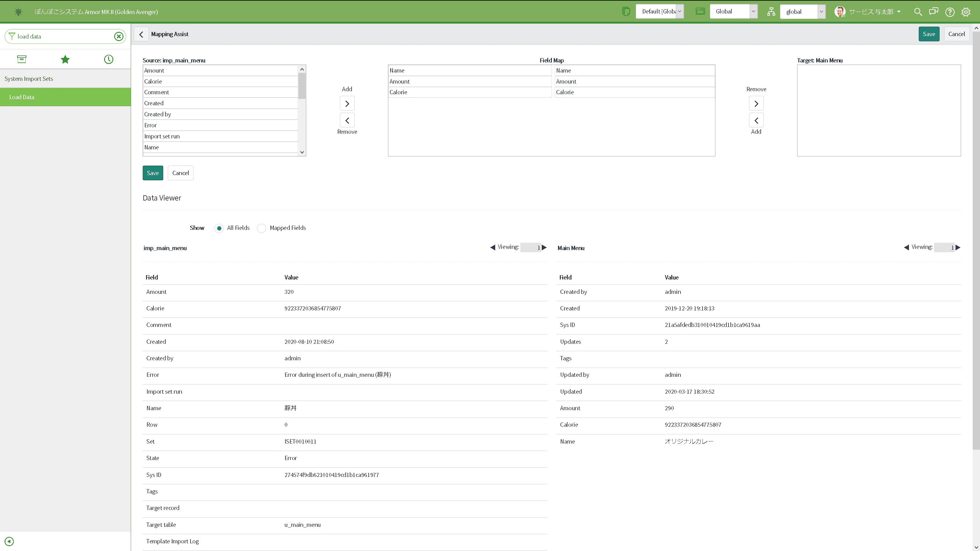Viewport: 980px width, 551px height.
Task: Click the header Cancel button
Action: click(956, 34)
